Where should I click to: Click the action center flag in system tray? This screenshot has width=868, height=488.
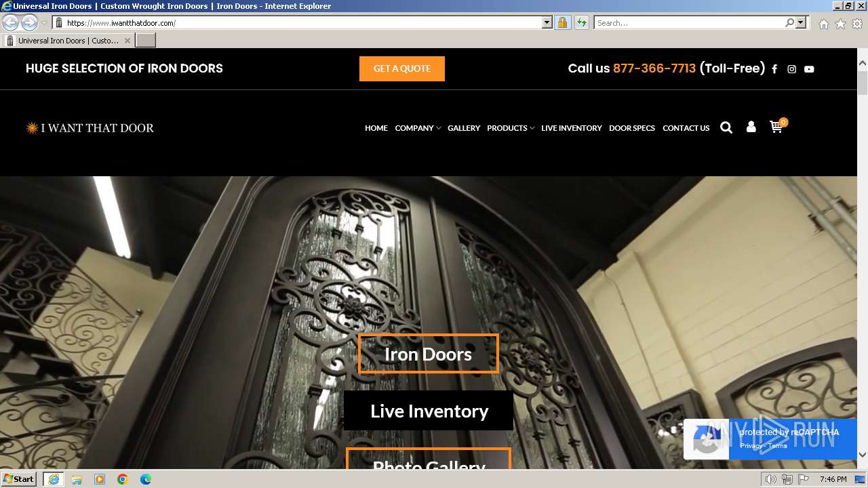[x=803, y=479]
